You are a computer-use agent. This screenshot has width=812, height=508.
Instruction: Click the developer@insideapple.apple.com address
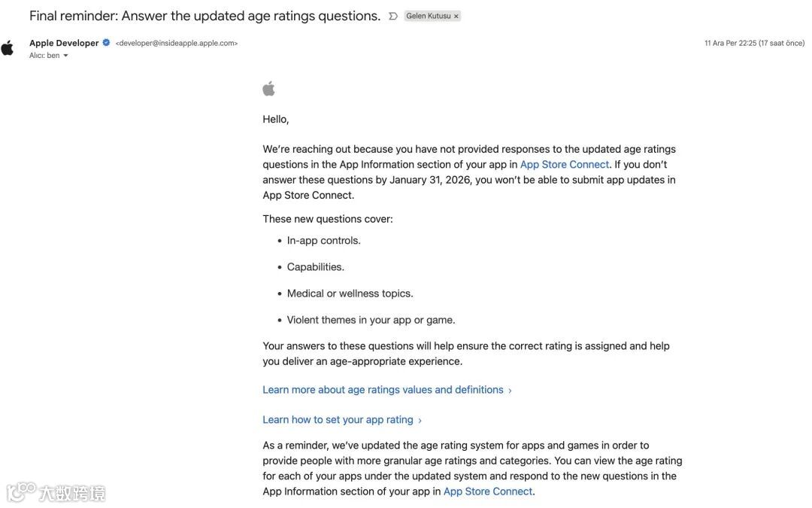point(177,44)
